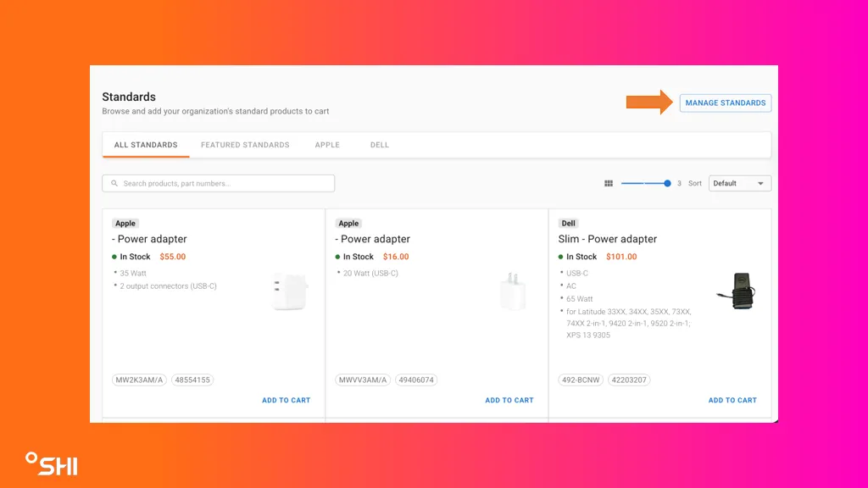The width and height of the screenshot is (868, 488).
Task: Switch to the All Standards tab
Action: (146, 145)
